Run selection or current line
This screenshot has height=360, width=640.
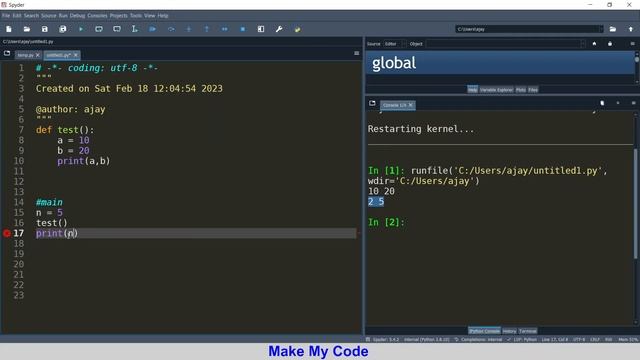coord(135,29)
